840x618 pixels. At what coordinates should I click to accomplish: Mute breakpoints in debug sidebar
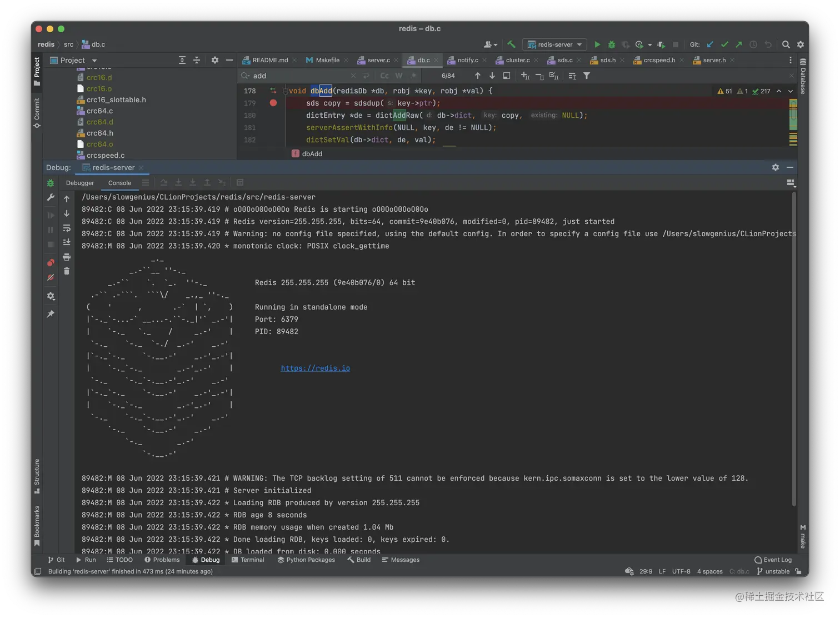pos(51,277)
